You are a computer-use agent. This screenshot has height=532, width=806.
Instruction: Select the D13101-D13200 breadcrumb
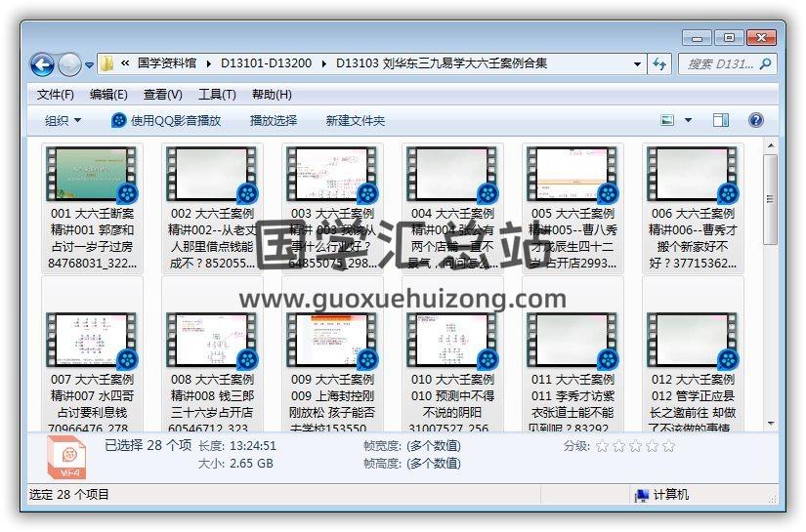(x=266, y=63)
